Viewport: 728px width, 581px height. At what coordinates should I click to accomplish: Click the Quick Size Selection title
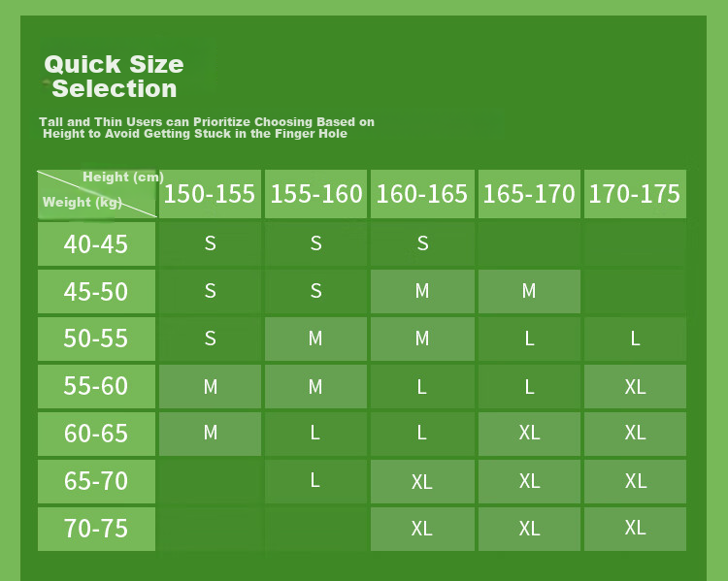114,77
